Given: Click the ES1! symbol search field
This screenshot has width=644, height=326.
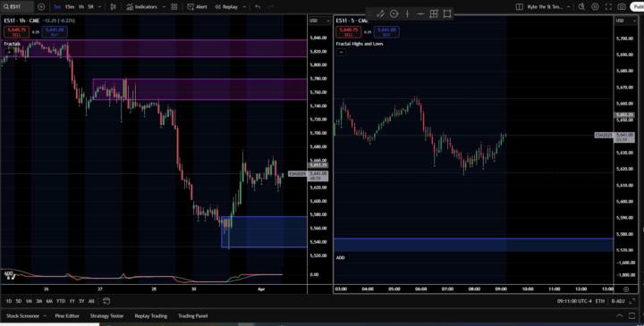Looking at the screenshot, I should point(17,6).
